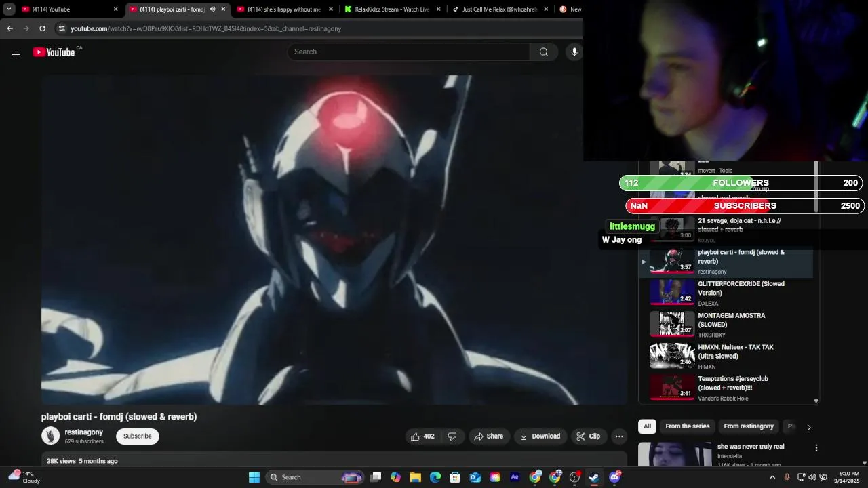
Task: Play HIMXN TAK TAK (Ultra Slowed)
Action: [x=726, y=357]
